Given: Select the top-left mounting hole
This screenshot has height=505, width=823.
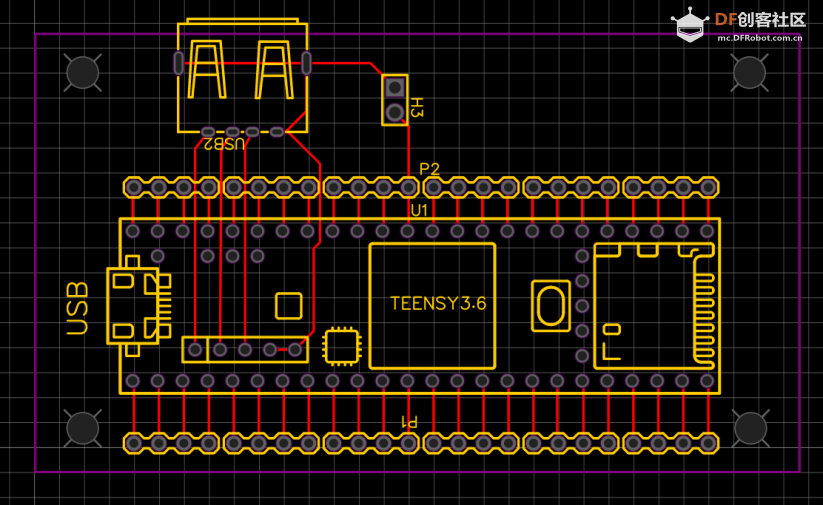Looking at the screenshot, I should click(x=83, y=72).
